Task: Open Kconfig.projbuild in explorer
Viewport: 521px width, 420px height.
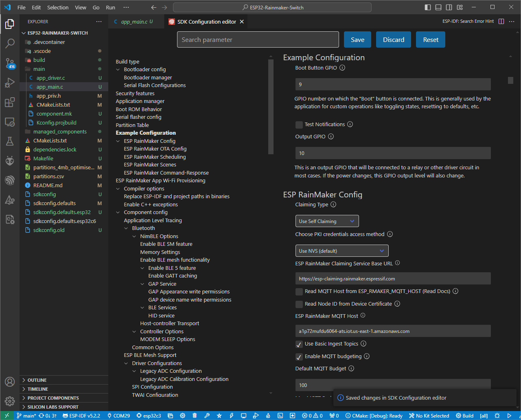Action: coord(64,122)
